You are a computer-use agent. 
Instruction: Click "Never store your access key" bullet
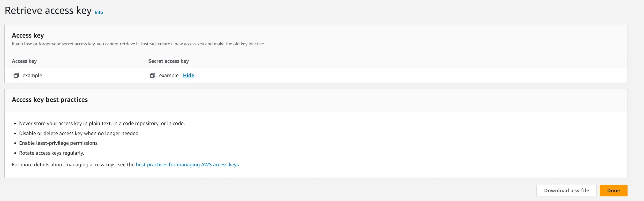[x=102, y=123]
